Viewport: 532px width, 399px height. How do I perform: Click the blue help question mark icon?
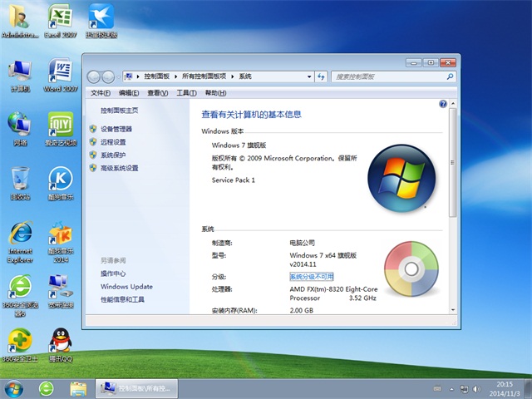click(x=443, y=105)
